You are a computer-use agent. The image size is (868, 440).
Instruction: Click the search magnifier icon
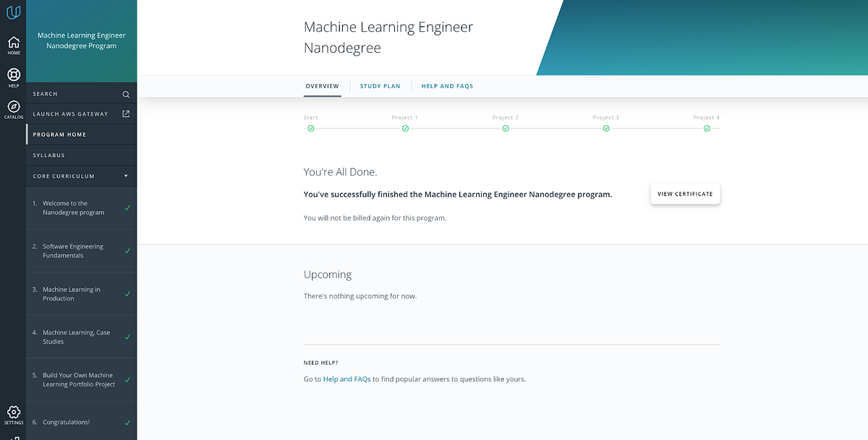click(126, 94)
